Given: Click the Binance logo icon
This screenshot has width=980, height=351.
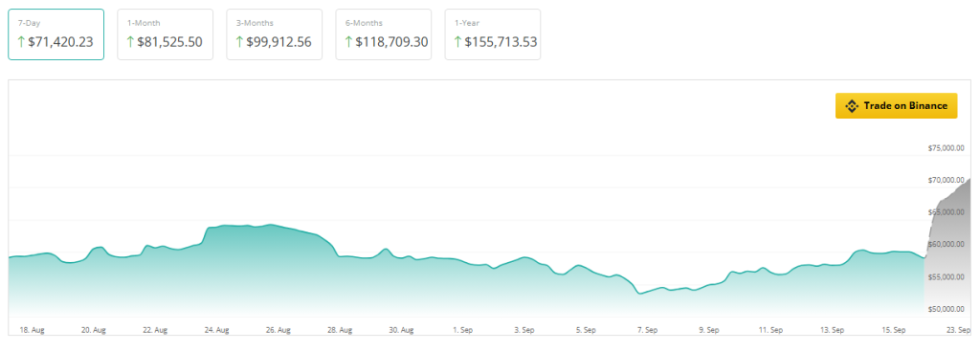Looking at the screenshot, I should pyautogui.click(x=851, y=105).
